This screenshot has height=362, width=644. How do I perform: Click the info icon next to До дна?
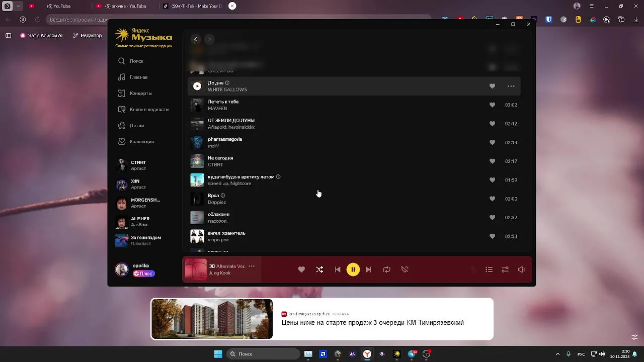227,83
